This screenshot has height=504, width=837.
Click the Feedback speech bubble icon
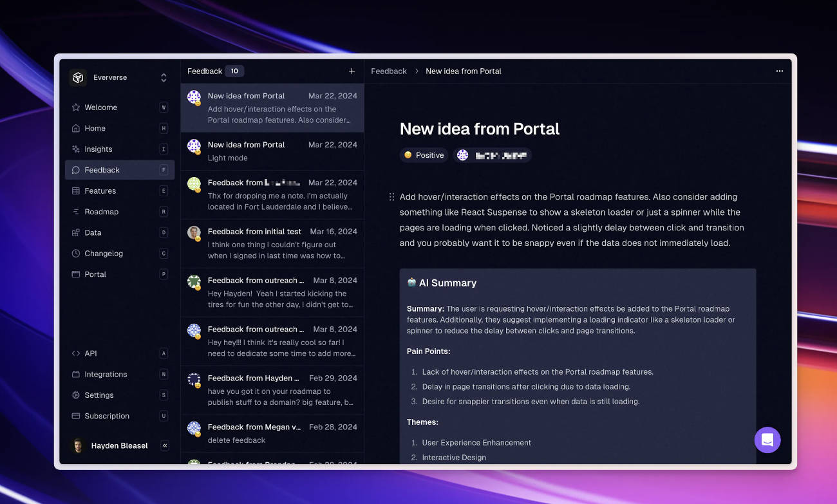click(x=76, y=170)
